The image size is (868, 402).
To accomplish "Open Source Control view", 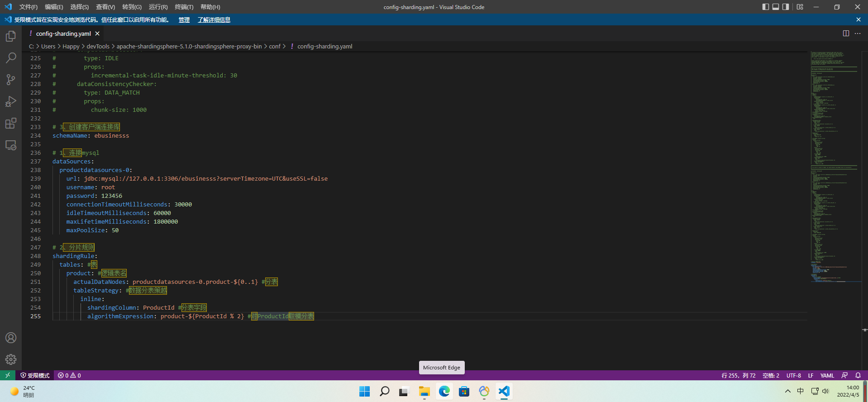I will coord(11,80).
